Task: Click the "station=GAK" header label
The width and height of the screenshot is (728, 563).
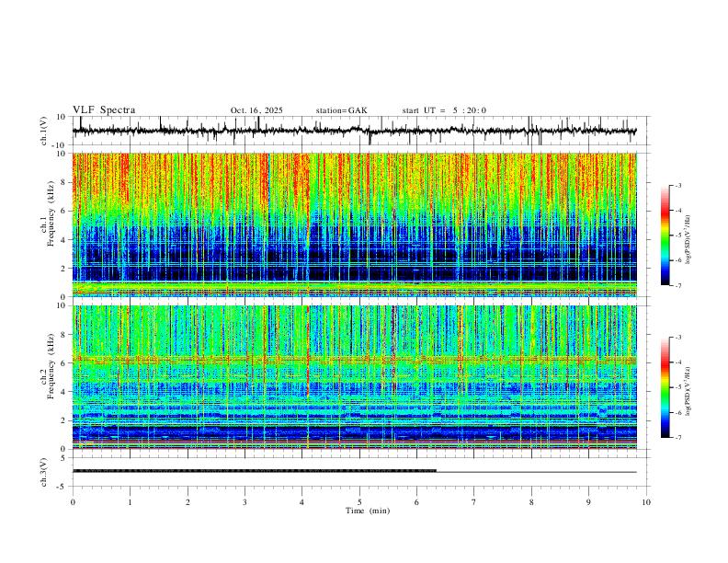Action: pos(341,110)
